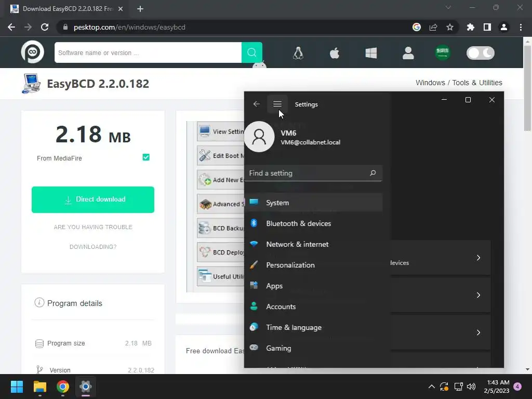Expand the devices row chevron in Settings

pos(478,258)
